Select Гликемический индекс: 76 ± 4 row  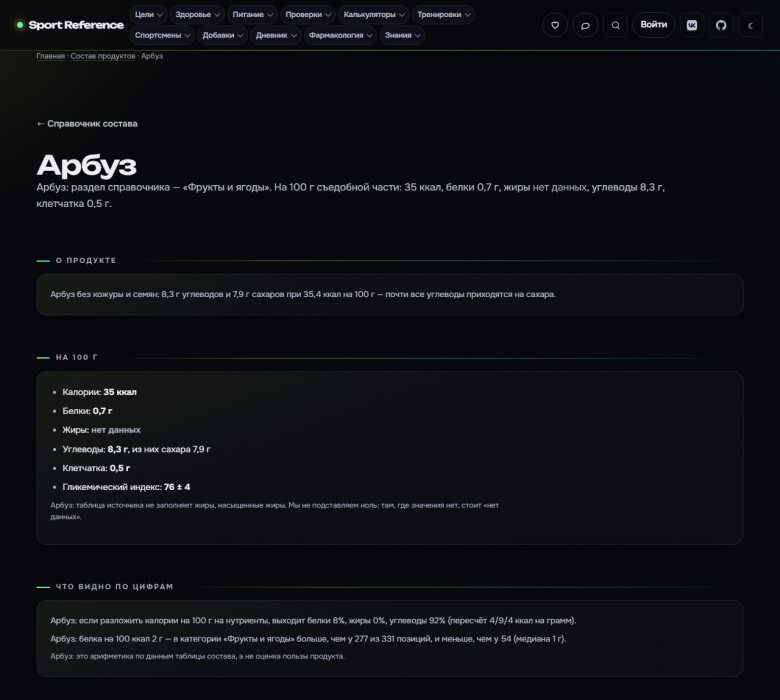pos(126,487)
